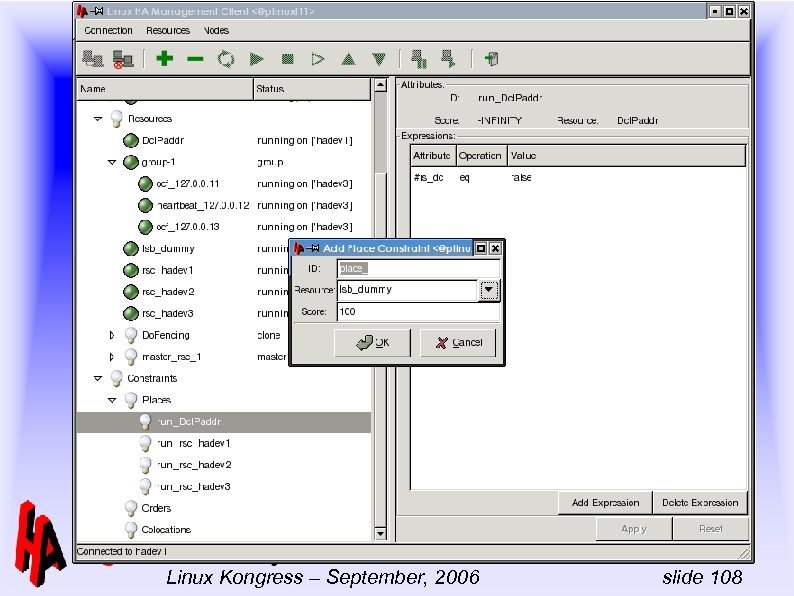Open the Resource dropdown in the dialog
794x596 pixels.
click(489, 290)
